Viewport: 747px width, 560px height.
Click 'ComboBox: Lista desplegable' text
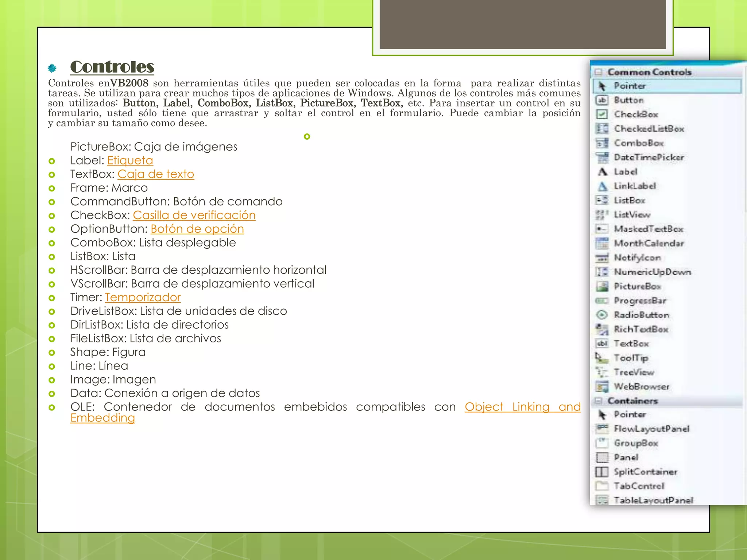pos(153,242)
